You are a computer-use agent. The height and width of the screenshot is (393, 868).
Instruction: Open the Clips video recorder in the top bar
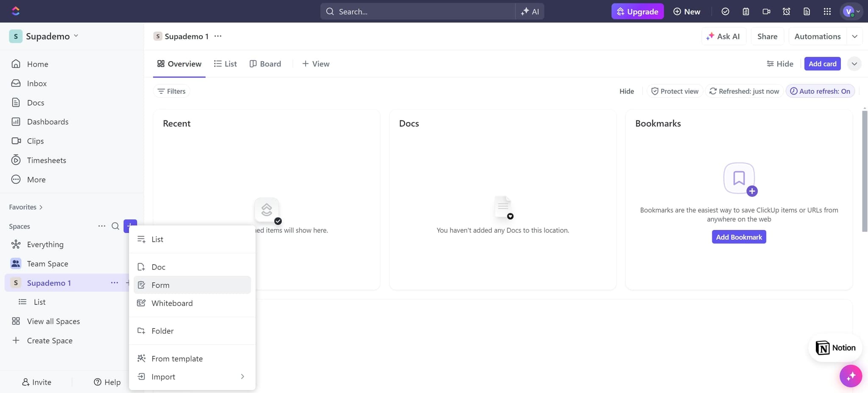(767, 11)
